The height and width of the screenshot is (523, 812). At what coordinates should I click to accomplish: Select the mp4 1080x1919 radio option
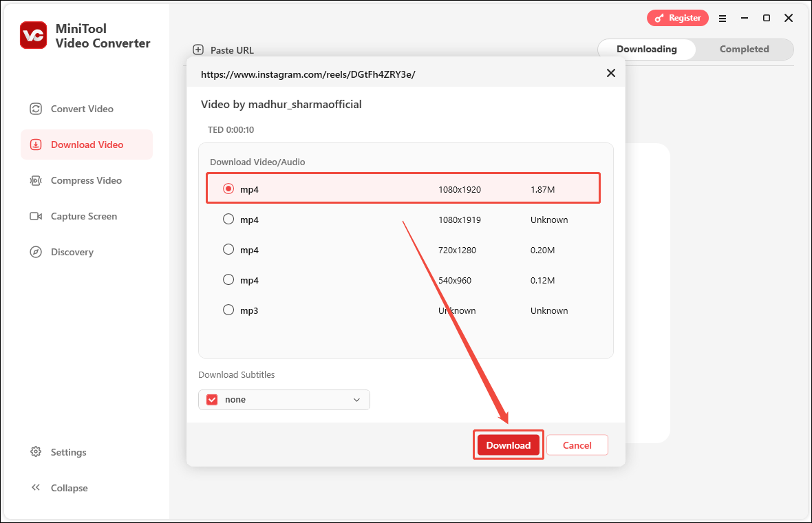coord(228,219)
